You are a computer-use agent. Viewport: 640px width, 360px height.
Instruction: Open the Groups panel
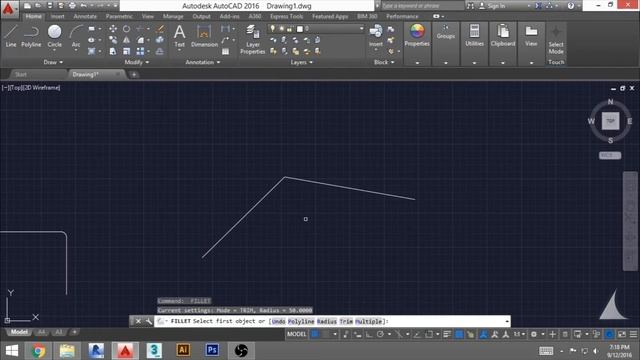pos(446,32)
